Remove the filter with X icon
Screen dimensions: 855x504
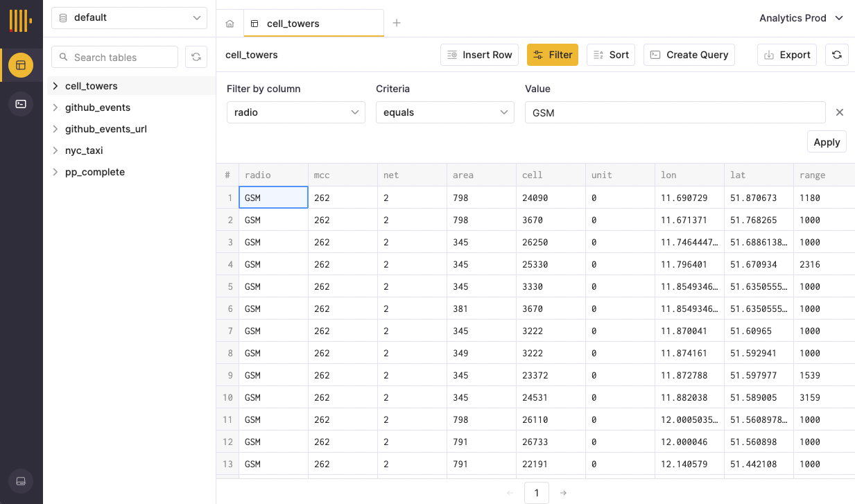coord(839,112)
